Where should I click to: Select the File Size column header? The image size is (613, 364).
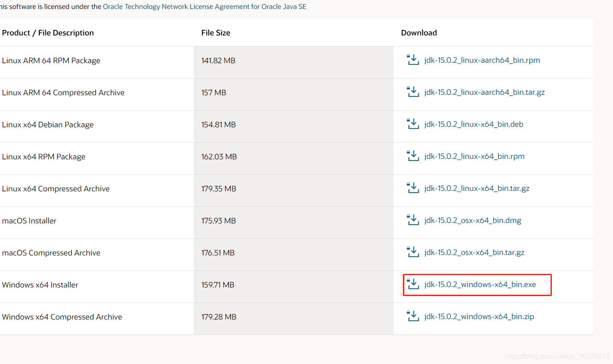[x=216, y=33]
